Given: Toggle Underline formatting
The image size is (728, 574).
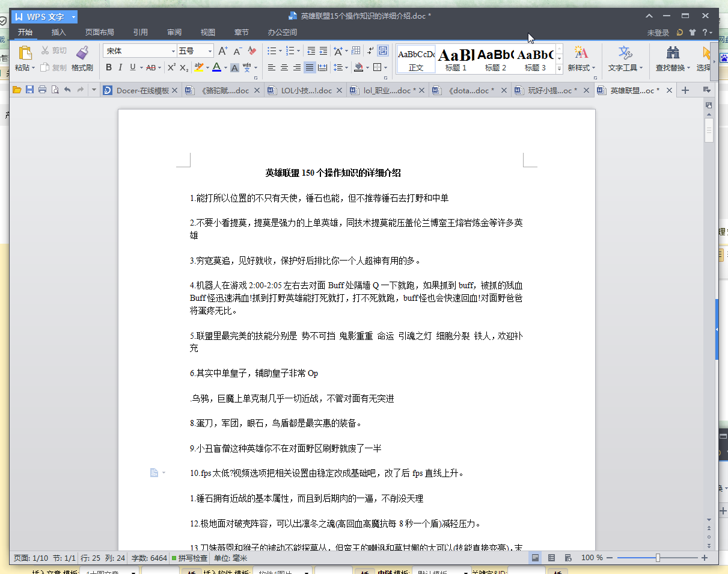Looking at the screenshot, I should coord(132,67).
